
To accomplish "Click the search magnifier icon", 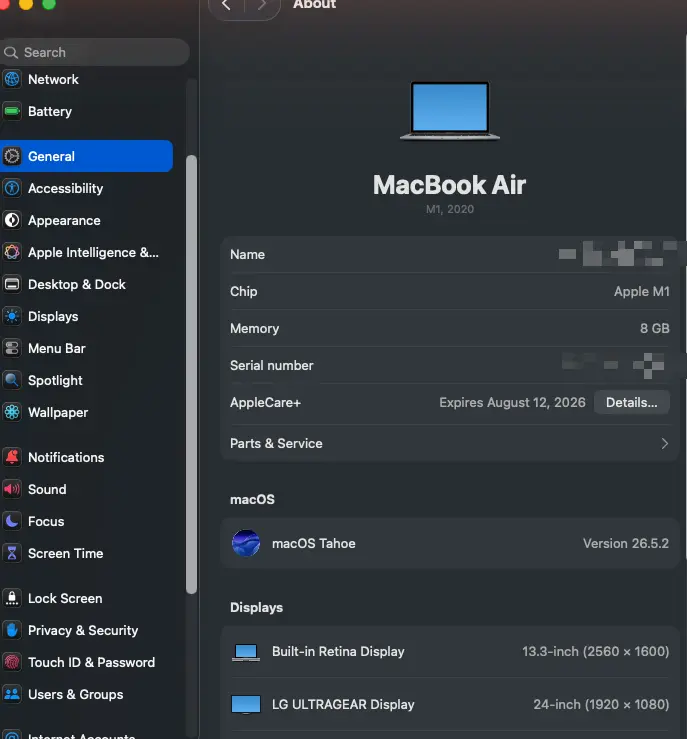I will click(x=11, y=52).
